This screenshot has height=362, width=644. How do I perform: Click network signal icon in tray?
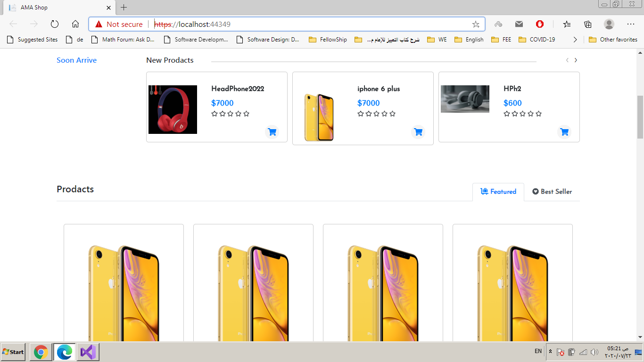(583, 352)
